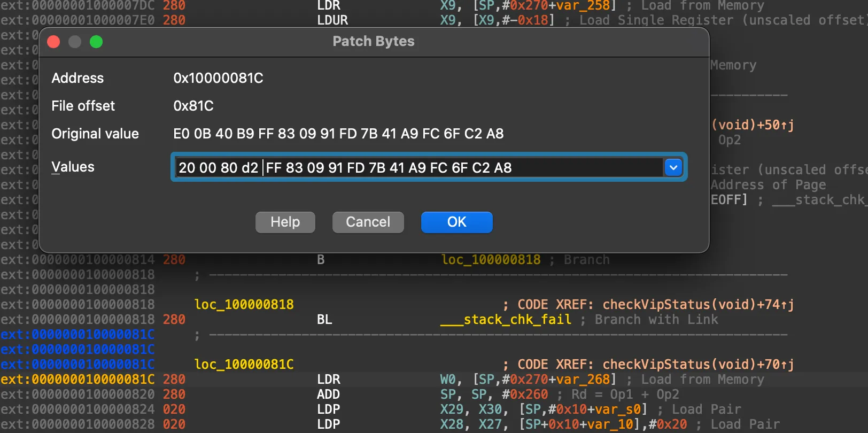Image resolution: width=868 pixels, height=433 pixels.
Task: Click var_268 operand in LDR line
Action: (x=587, y=380)
